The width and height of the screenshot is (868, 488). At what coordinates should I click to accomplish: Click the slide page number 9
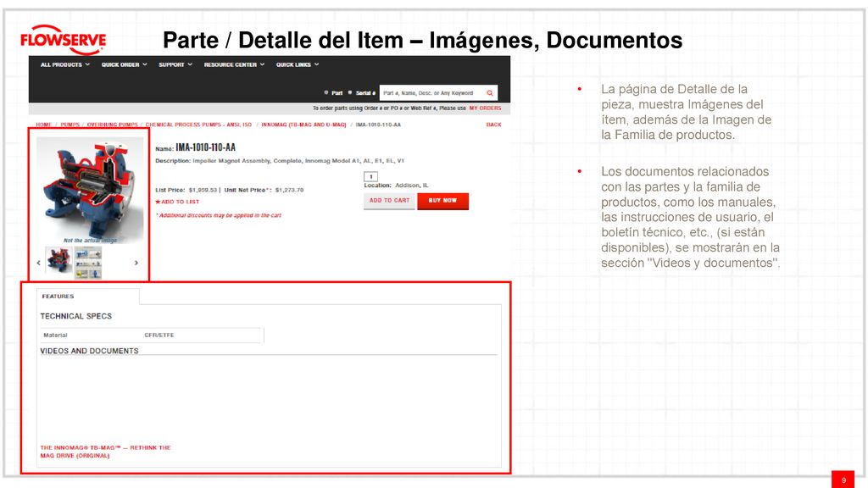pyautogui.click(x=843, y=480)
